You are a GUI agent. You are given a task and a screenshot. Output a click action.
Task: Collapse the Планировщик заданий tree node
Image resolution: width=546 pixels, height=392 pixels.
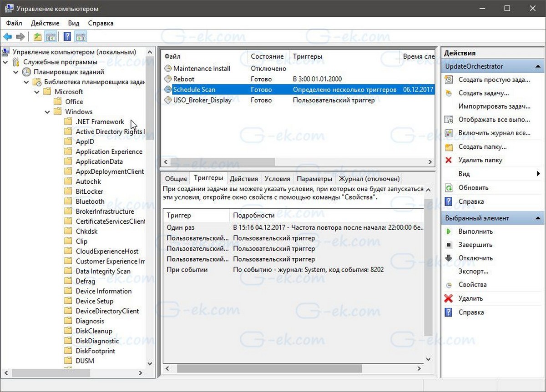[16, 72]
